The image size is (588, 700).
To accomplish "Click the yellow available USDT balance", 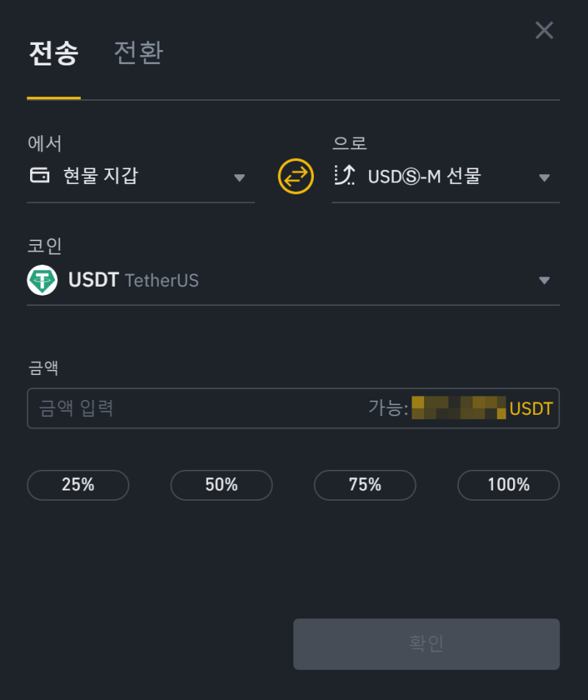I will (482, 408).
